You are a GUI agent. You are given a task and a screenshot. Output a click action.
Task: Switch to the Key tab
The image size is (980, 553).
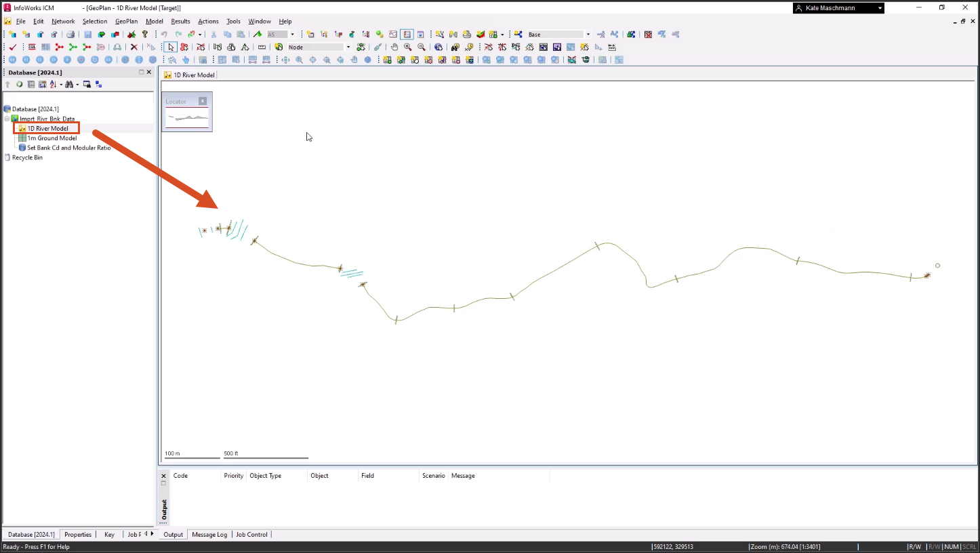click(109, 535)
